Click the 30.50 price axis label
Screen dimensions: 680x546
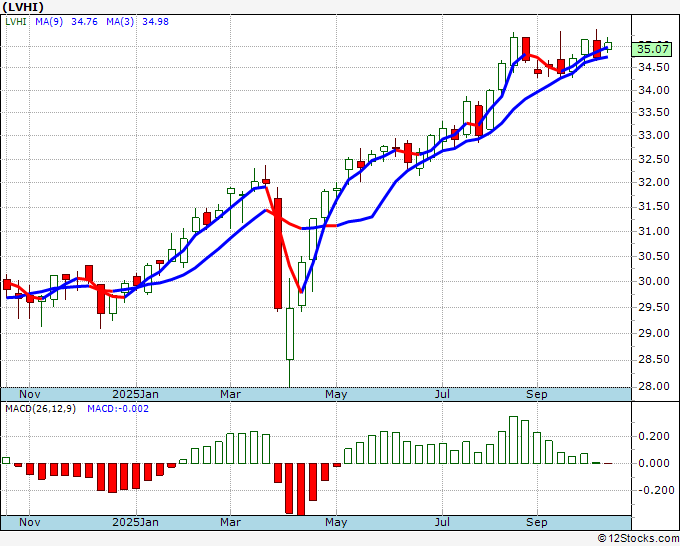coord(654,256)
